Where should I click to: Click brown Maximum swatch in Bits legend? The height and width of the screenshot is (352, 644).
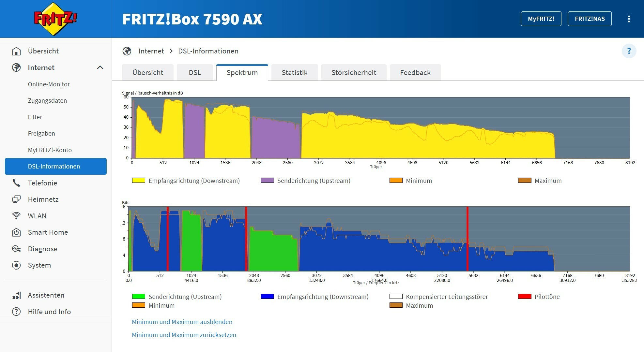(396, 305)
